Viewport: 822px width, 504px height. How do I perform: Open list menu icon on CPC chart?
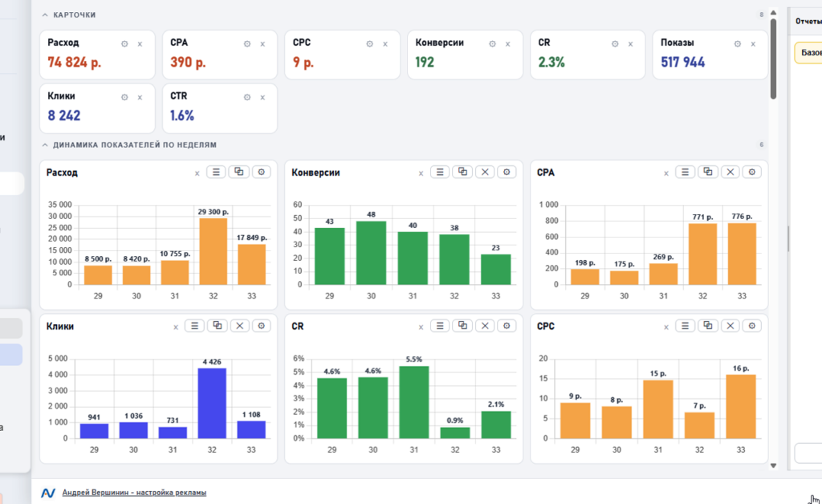pos(685,326)
